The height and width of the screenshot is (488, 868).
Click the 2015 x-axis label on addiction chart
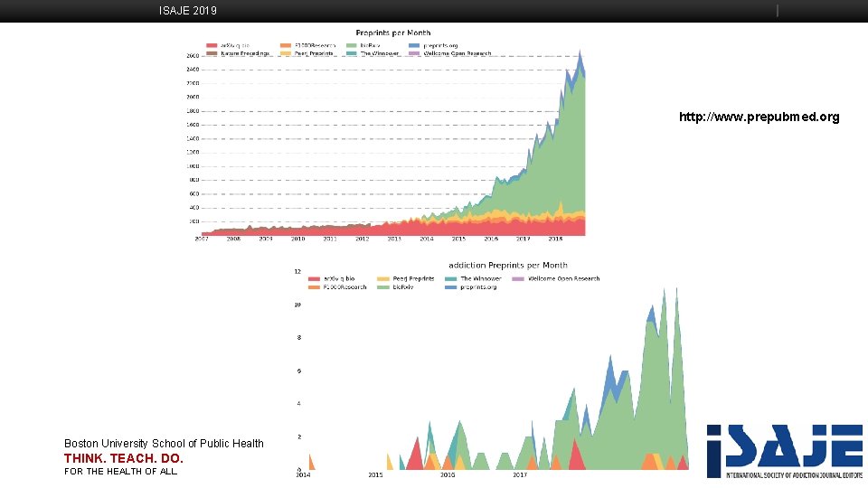point(375,474)
